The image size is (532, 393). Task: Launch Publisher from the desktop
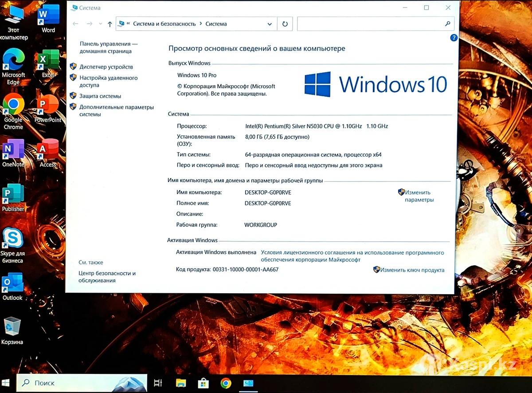13,197
